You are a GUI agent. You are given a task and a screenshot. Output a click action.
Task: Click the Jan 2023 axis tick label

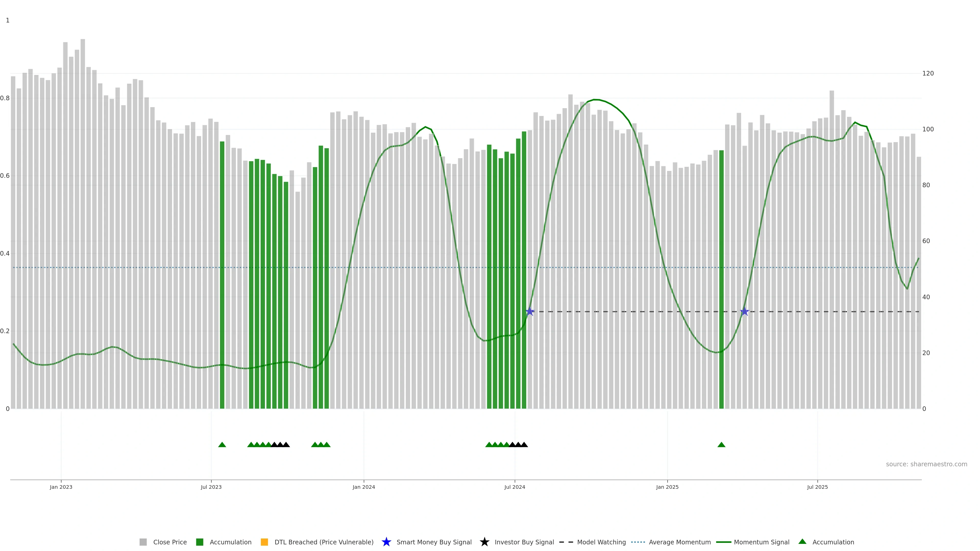tap(61, 487)
